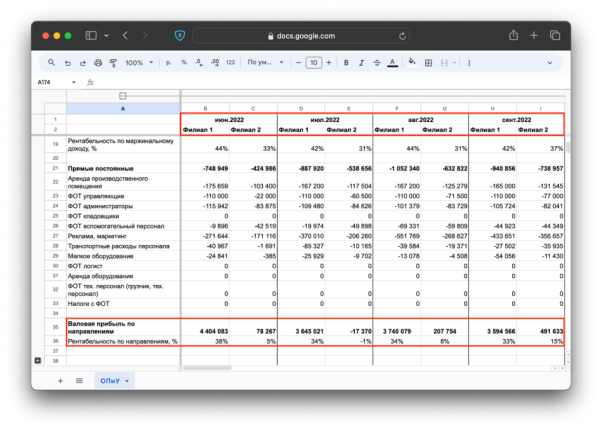The image size is (602, 431).
Task: Open the Name box dropdown arrow
Action: (74, 82)
